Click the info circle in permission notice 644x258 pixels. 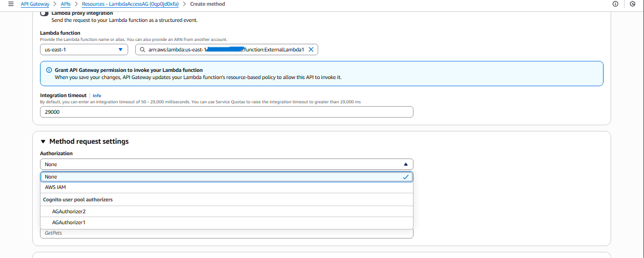[49, 70]
